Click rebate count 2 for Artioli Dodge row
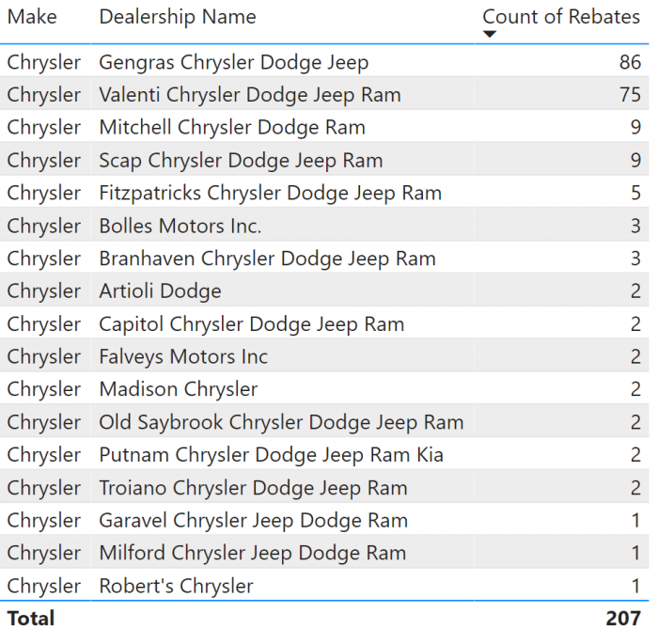This screenshot has width=658, height=644. 635,291
